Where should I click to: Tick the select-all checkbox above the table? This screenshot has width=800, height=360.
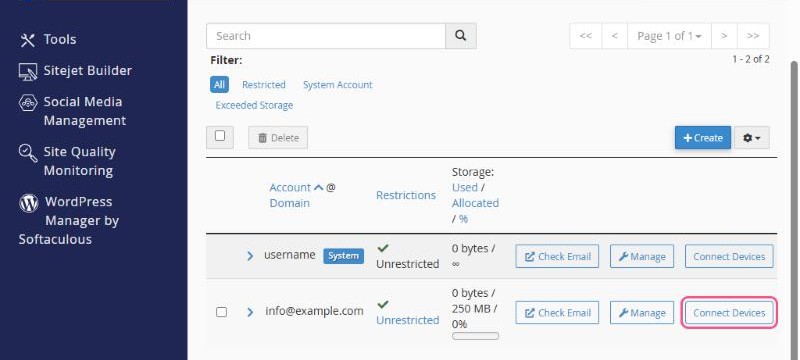[x=220, y=136]
